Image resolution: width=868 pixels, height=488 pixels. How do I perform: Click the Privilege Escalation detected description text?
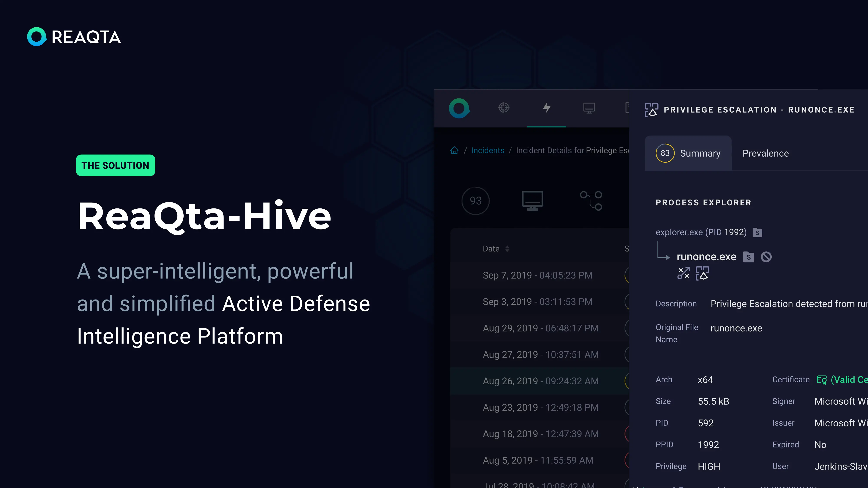[x=789, y=304]
